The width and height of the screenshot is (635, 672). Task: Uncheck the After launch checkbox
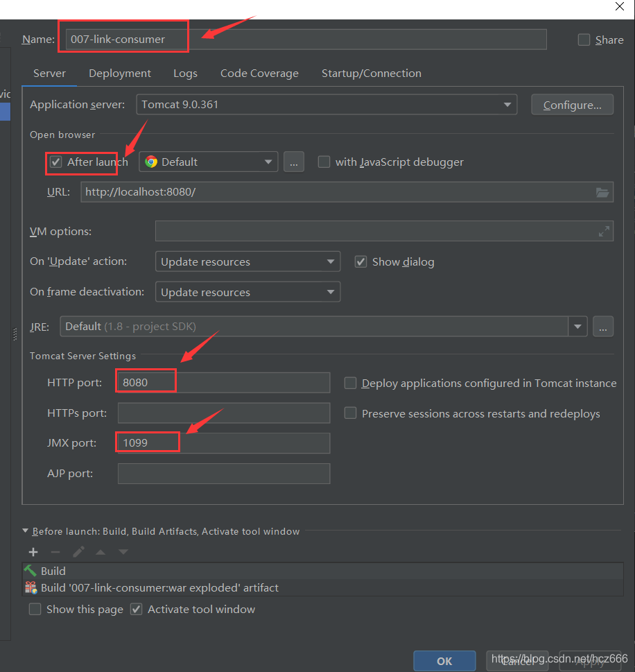click(55, 162)
